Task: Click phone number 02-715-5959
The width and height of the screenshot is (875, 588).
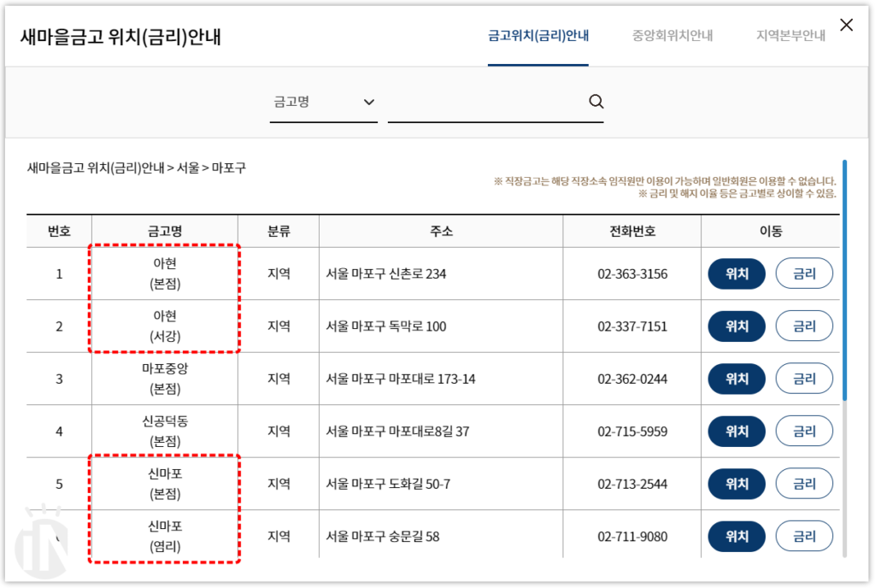Action: tap(632, 432)
